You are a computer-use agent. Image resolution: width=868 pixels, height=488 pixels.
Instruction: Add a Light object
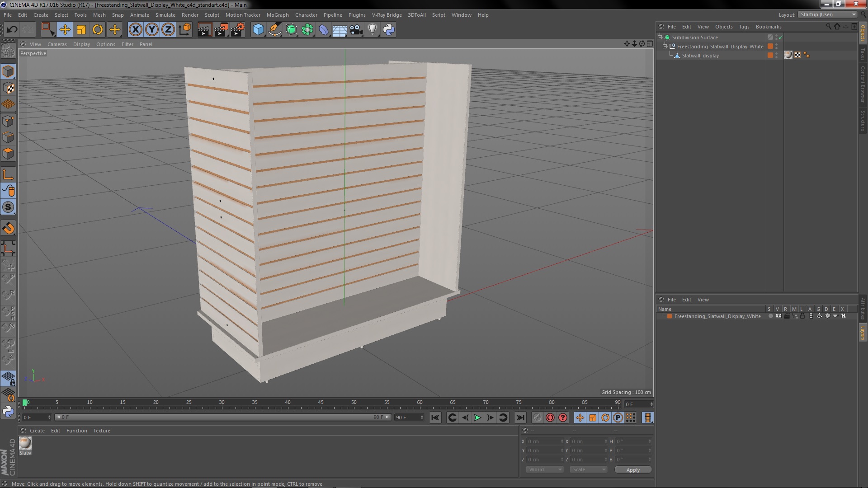pos(372,30)
